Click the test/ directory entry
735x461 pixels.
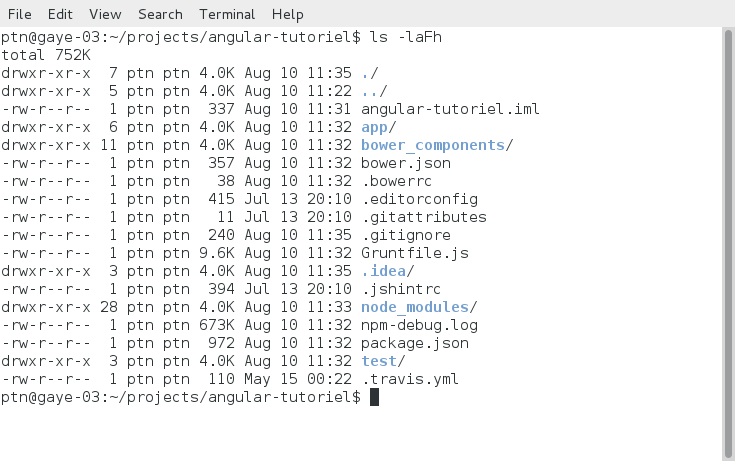coord(383,361)
